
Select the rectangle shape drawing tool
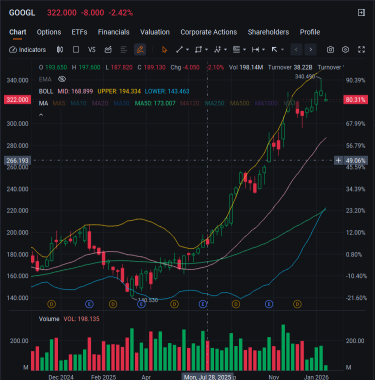(198, 50)
